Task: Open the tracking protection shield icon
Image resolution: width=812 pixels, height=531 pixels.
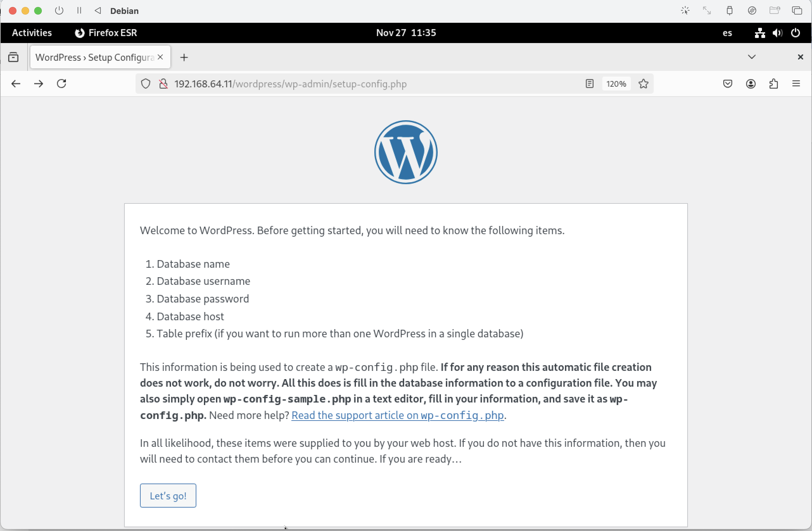Action: 146,84
